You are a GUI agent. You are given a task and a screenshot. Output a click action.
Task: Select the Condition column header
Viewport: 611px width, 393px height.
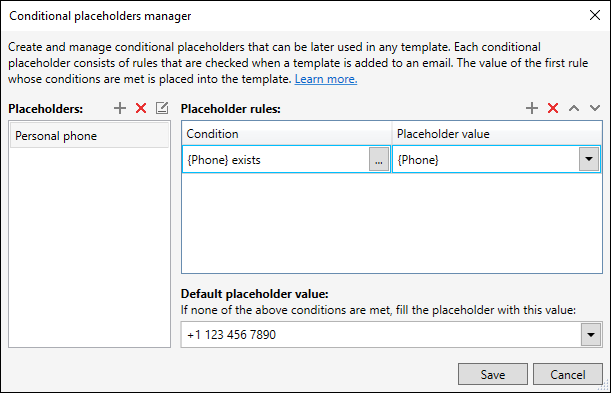pyautogui.click(x=287, y=134)
